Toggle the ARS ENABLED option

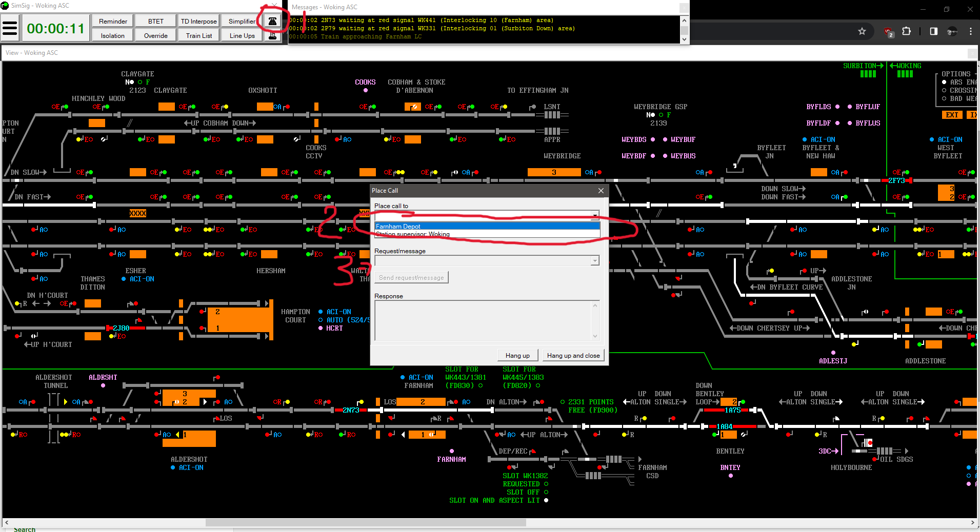944,82
